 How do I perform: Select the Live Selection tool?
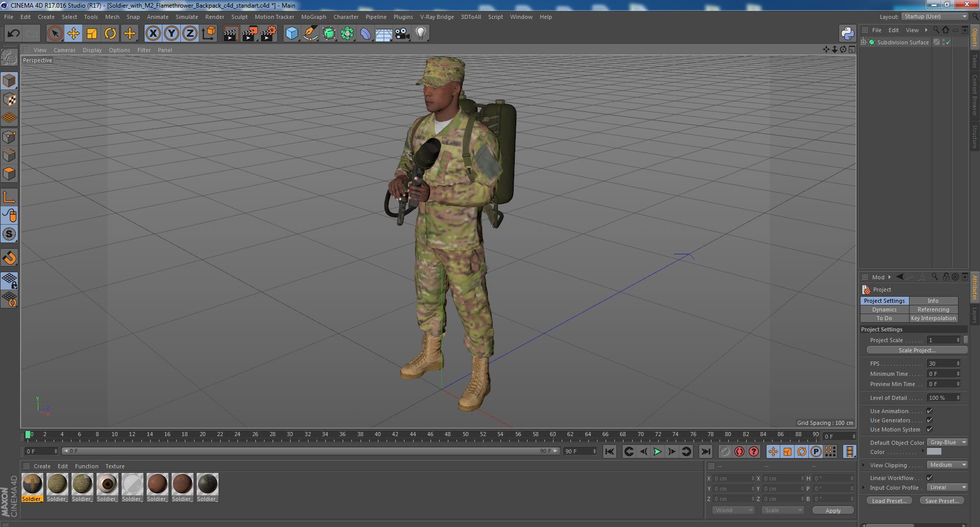pyautogui.click(x=55, y=34)
